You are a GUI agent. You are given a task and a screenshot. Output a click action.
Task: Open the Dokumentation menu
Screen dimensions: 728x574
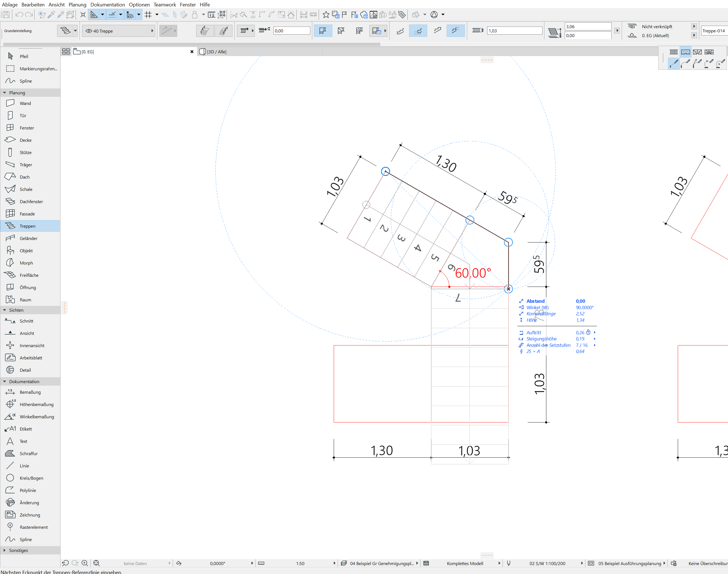[x=107, y=5]
